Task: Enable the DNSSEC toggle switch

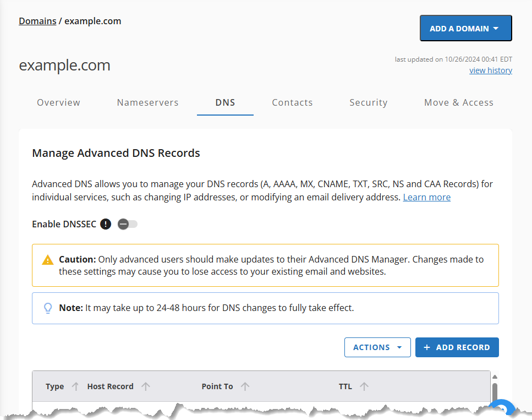Action: (127, 224)
